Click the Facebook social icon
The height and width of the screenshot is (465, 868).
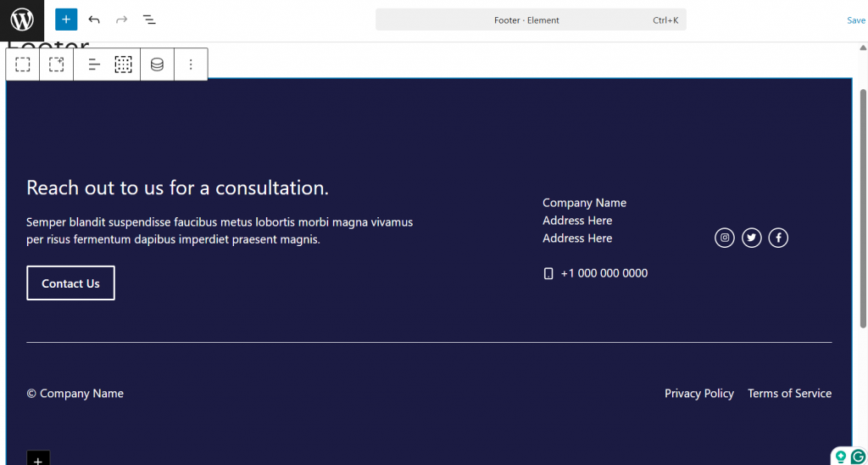click(778, 238)
